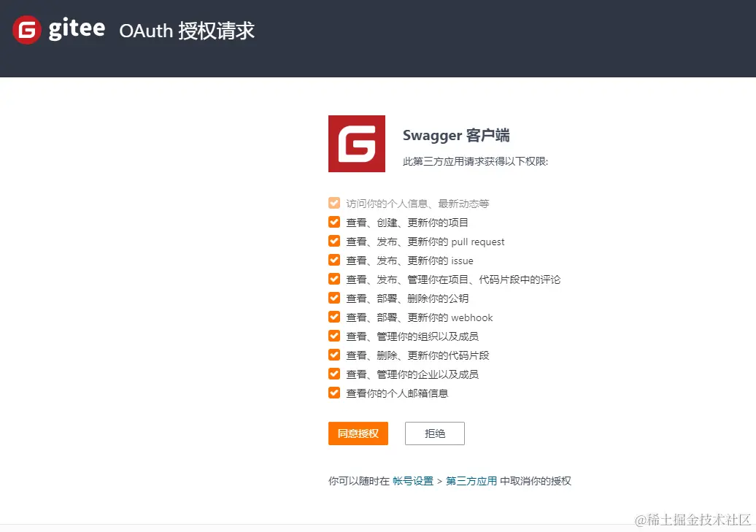Image resolution: width=756 pixels, height=532 pixels.
Task: Uncheck the pull request permission checkbox
Action: click(x=334, y=241)
